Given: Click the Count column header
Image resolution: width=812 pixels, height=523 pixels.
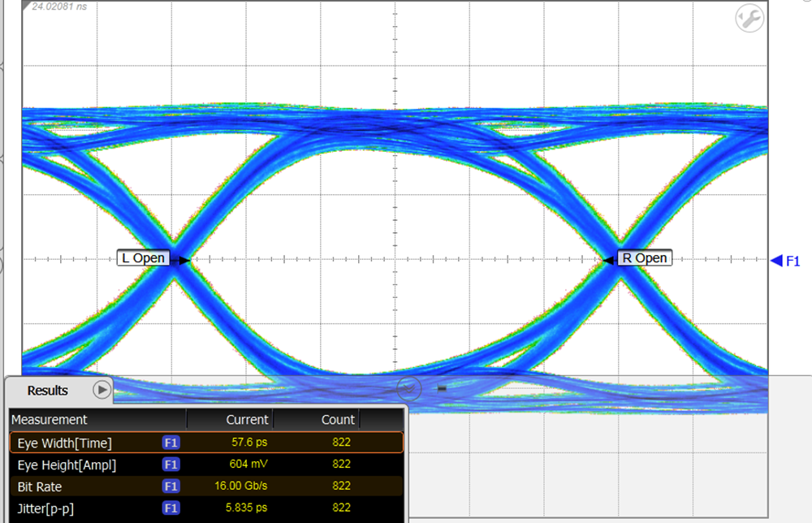Looking at the screenshot, I should pyautogui.click(x=339, y=420).
